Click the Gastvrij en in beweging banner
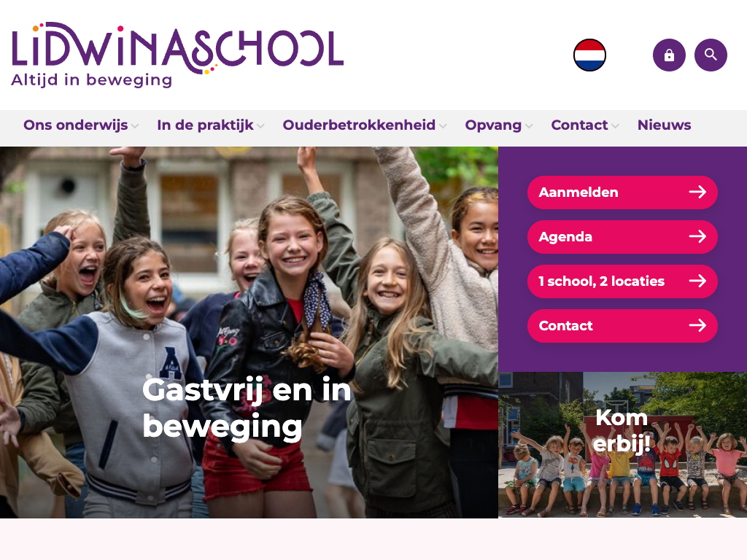This screenshot has width=747, height=560. (x=249, y=332)
